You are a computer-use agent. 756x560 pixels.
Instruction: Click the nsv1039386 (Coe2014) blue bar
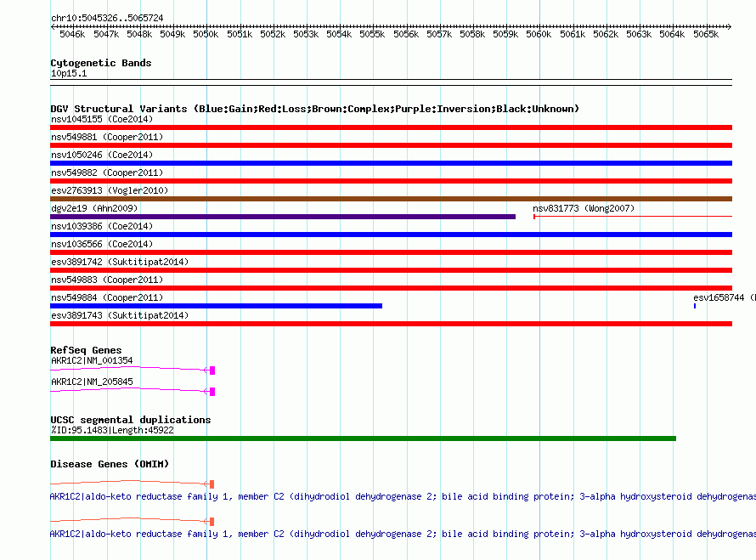point(391,235)
